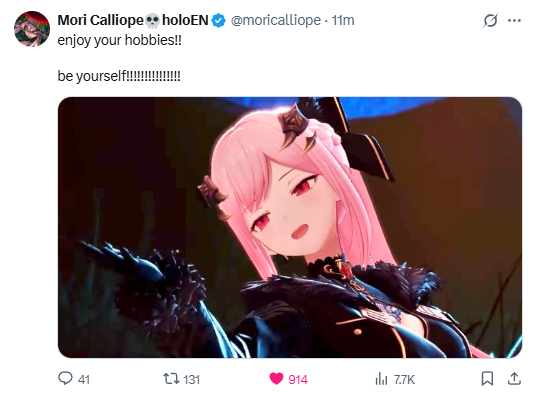This screenshot has width=536, height=401.
Task: Open the tweet via the 11m timestamp
Action: click(343, 21)
